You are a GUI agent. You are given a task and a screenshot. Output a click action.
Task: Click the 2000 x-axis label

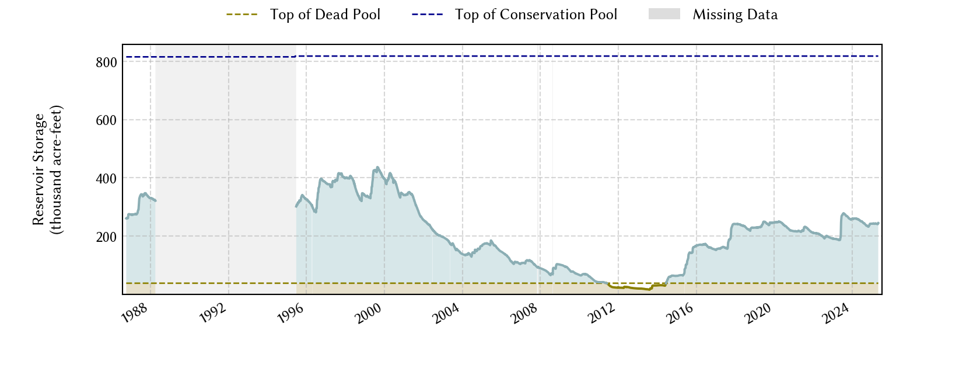coord(368,314)
